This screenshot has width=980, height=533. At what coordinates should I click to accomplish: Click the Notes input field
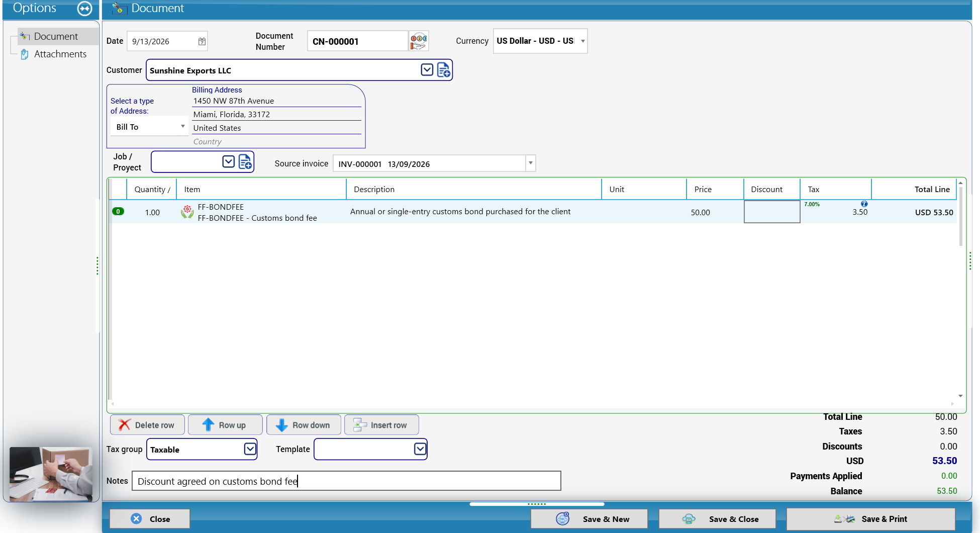tap(346, 481)
